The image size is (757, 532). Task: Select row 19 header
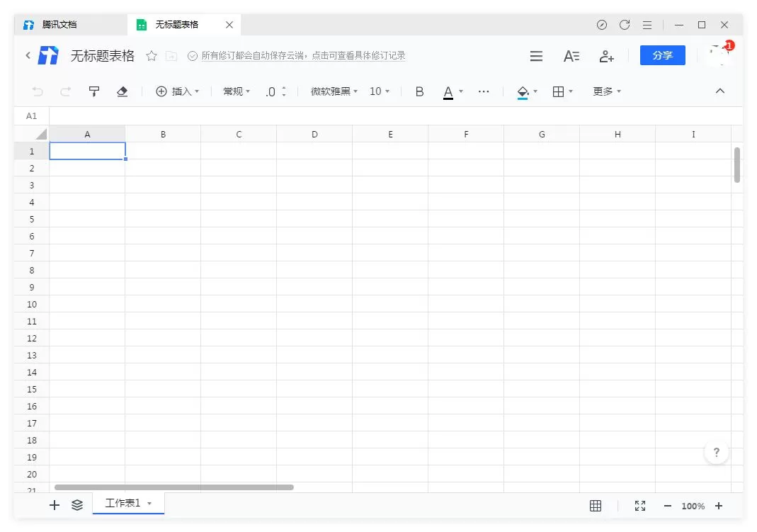[x=32, y=457]
